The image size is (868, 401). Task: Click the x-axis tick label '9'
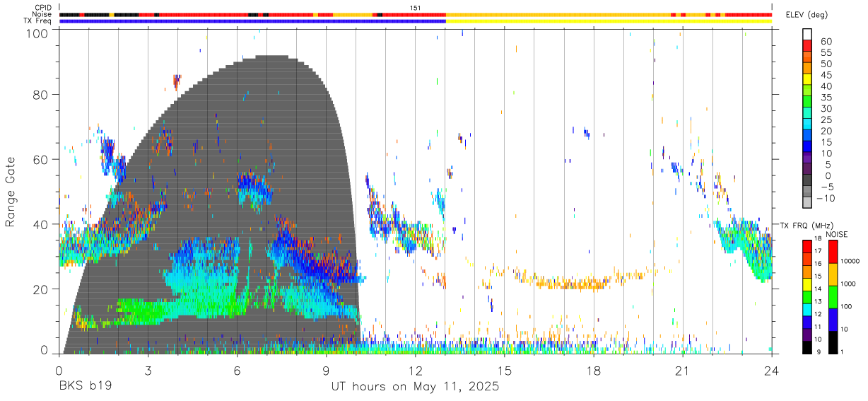[326, 370]
